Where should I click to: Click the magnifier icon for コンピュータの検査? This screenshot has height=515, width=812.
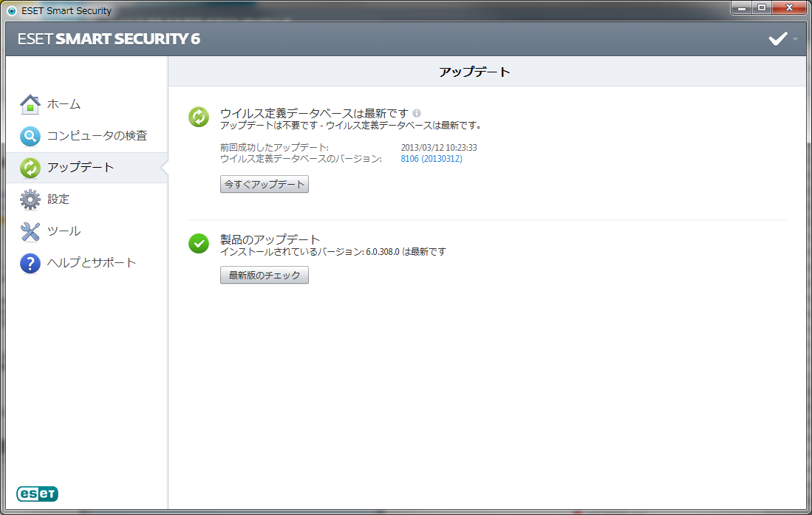click(x=30, y=136)
